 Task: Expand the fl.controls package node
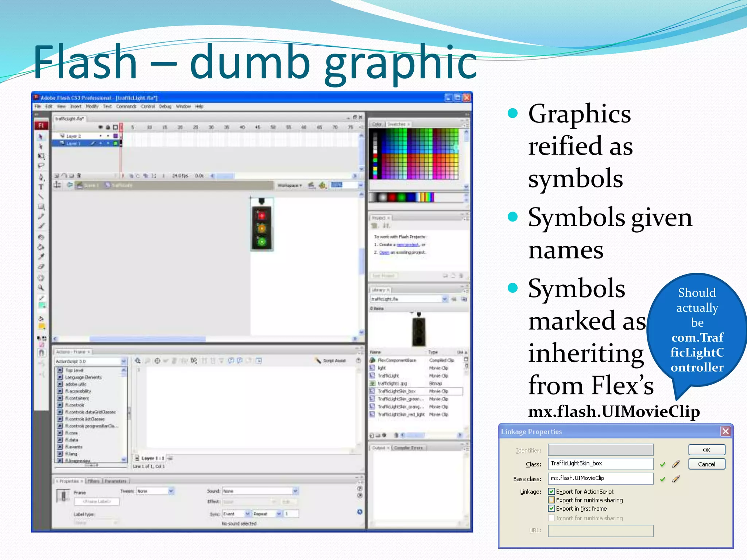pyautogui.click(x=60, y=405)
